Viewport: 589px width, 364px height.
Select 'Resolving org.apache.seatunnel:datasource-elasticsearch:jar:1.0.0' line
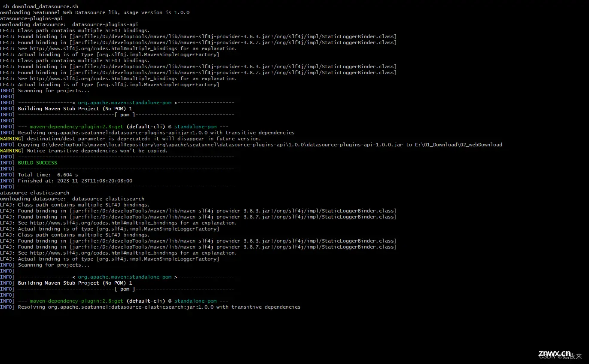click(x=150, y=307)
